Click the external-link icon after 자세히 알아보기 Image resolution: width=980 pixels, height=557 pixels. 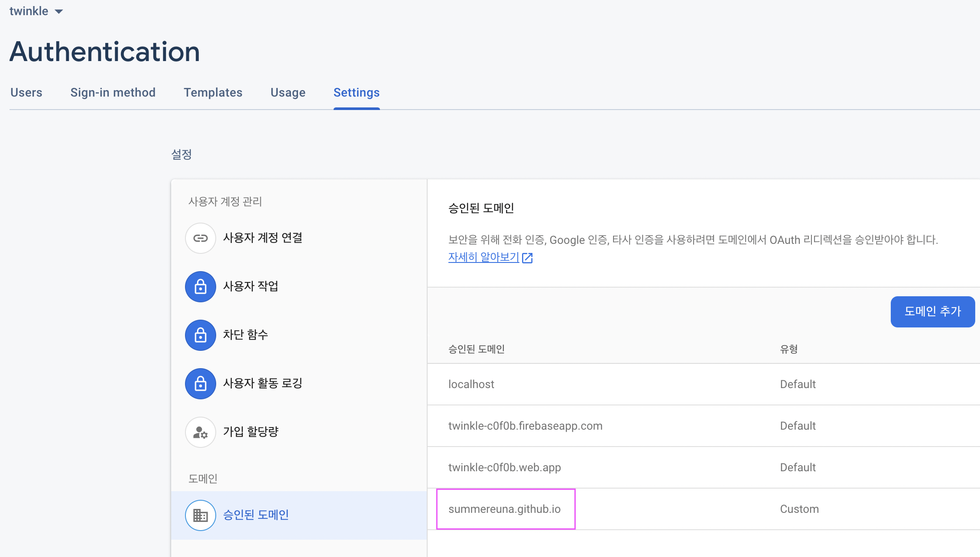tap(527, 258)
